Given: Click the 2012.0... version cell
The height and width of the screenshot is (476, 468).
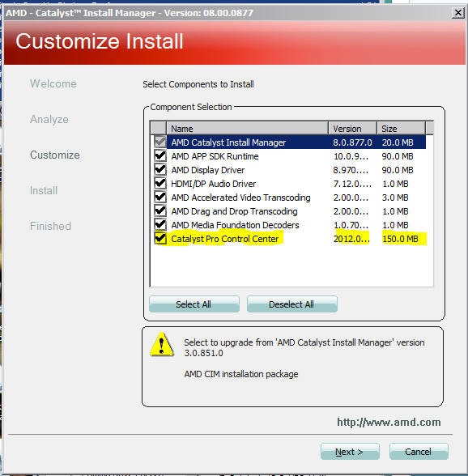Looking at the screenshot, I should 351,239.
